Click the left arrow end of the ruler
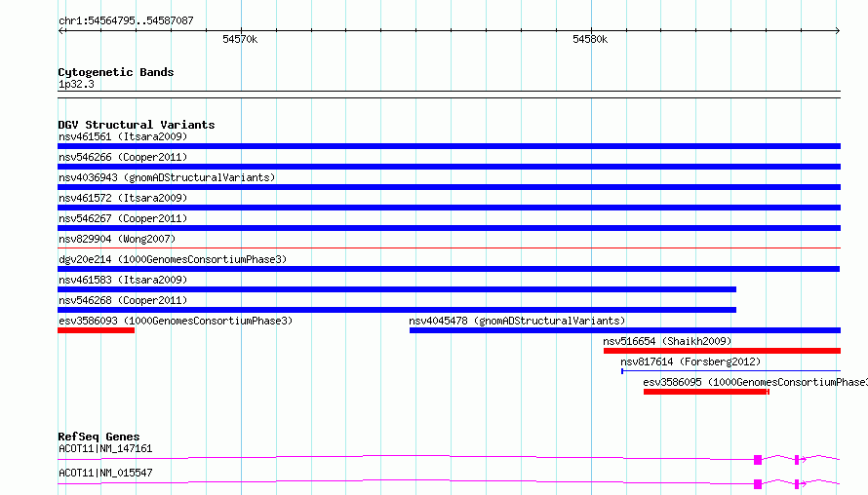 point(61,31)
